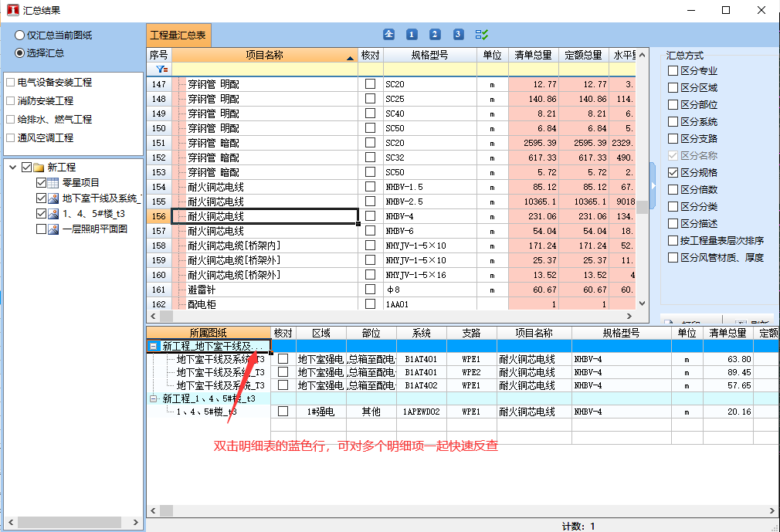This screenshot has width=780, height=532.
Task: Click the 全 expand-all levels icon
Action: (x=389, y=35)
